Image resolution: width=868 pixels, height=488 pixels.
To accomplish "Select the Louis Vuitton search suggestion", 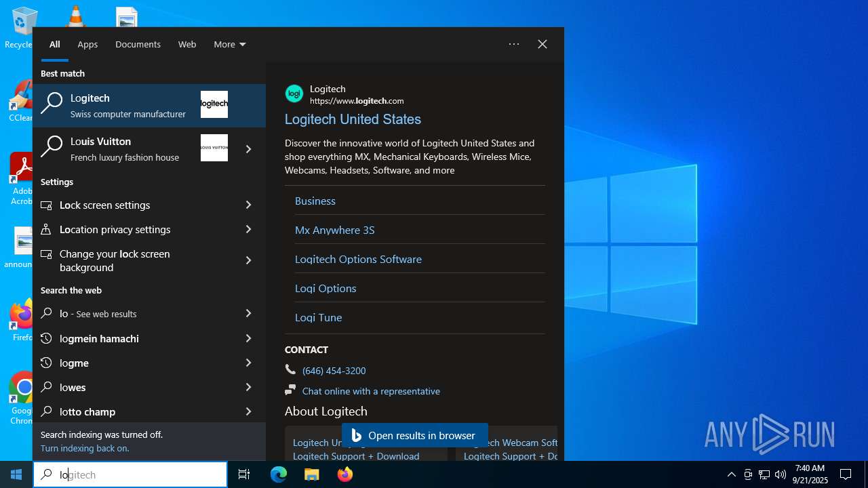I will (132, 149).
